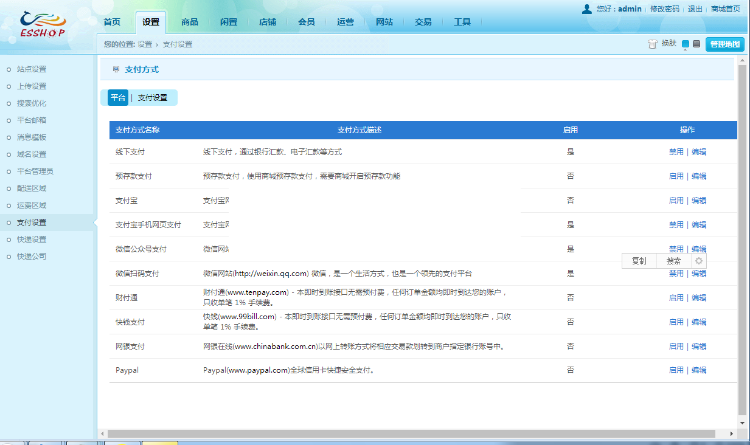Switch to the 平台 tab
Screen dimensions: 750x445
pos(118,98)
